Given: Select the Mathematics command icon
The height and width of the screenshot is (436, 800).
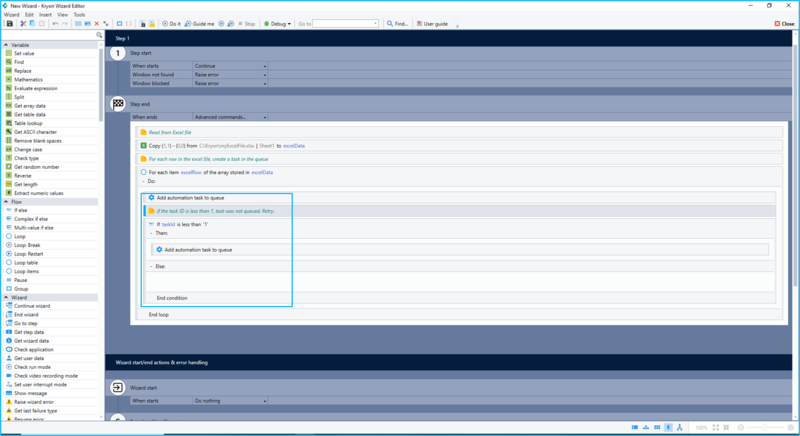Looking at the screenshot, I should tap(8, 79).
